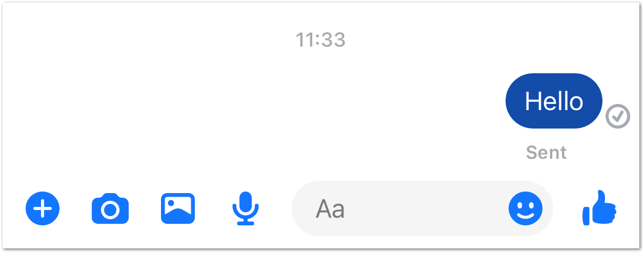Tap the like button next to the input
This screenshot has width=644, height=253.
(x=599, y=207)
